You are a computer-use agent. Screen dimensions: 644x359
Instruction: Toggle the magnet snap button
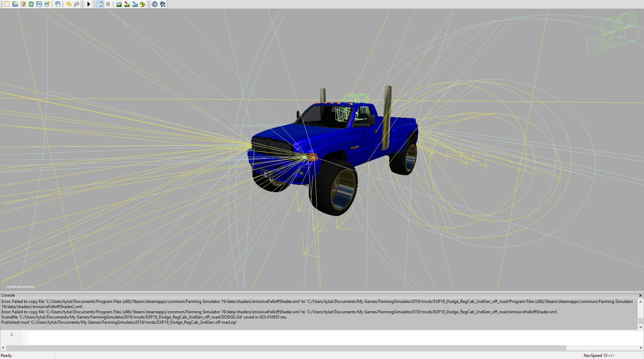[x=108, y=4]
